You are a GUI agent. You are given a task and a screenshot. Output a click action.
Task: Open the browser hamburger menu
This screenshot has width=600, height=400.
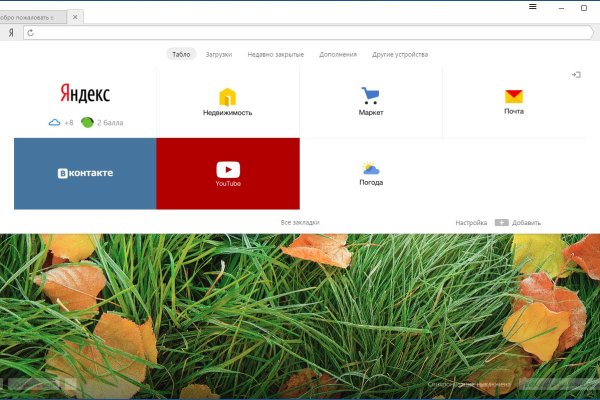(533, 7)
